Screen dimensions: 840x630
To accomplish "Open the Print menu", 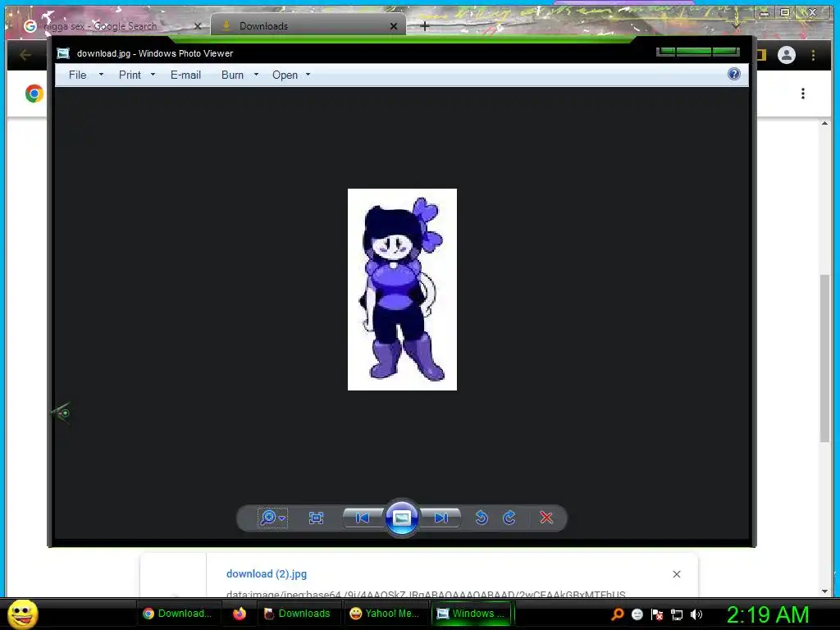I will (x=130, y=75).
